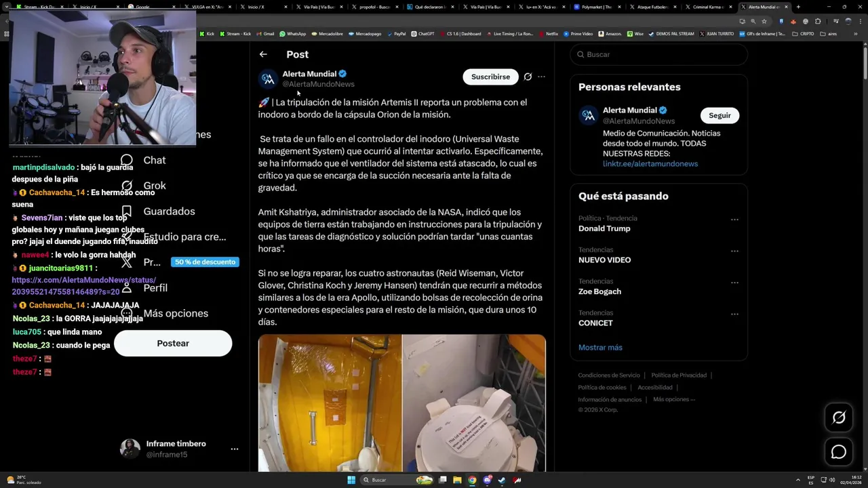Open Mercadolibre bookmark
Viewport: 868px width, 488px height.
[328, 33]
